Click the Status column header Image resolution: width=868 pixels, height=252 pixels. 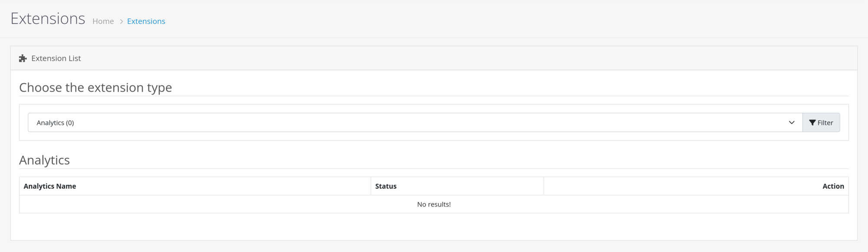coord(386,186)
